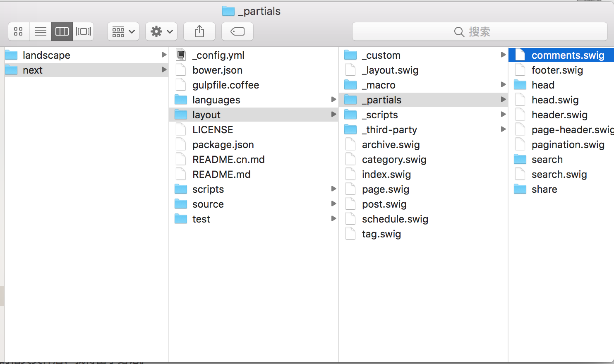The width and height of the screenshot is (614, 364).
Task: Select the next folder
Action: click(x=86, y=70)
